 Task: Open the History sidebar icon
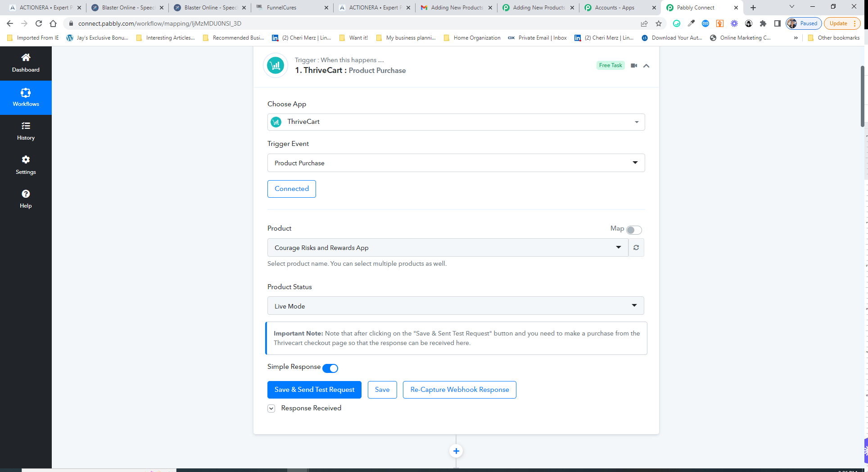26,126
